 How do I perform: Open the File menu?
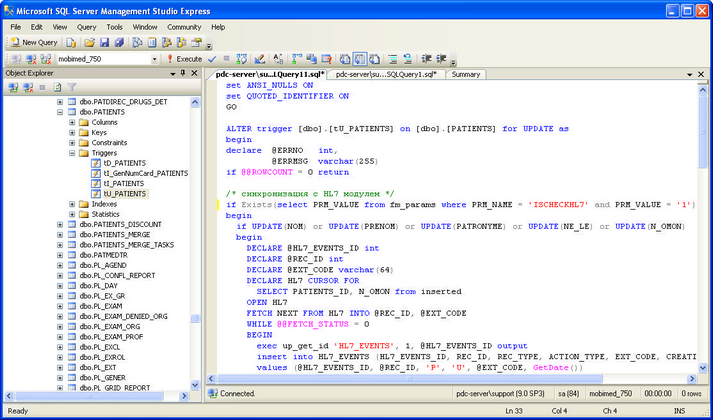pos(15,27)
